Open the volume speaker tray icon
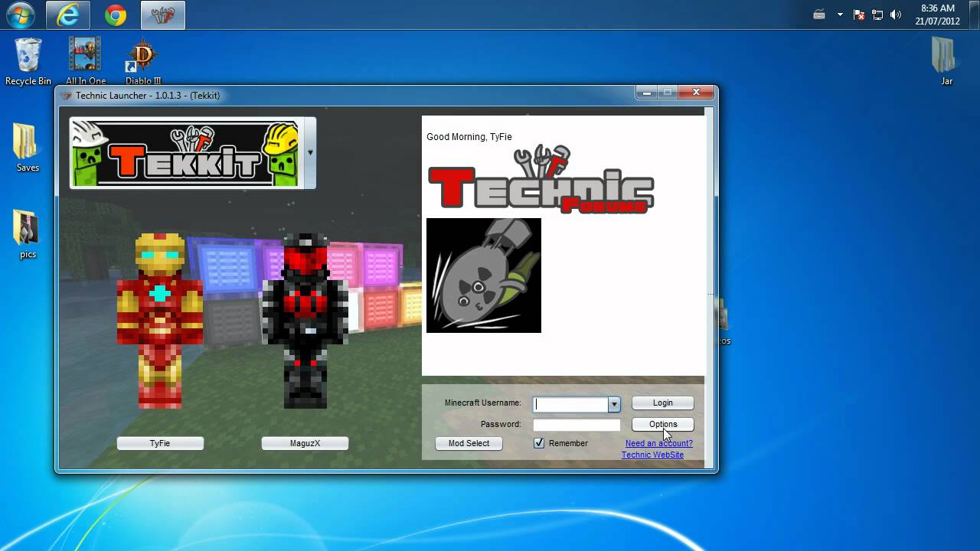The width and height of the screenshot is (980, 551). pyautogui.click(x=896, y=15)
